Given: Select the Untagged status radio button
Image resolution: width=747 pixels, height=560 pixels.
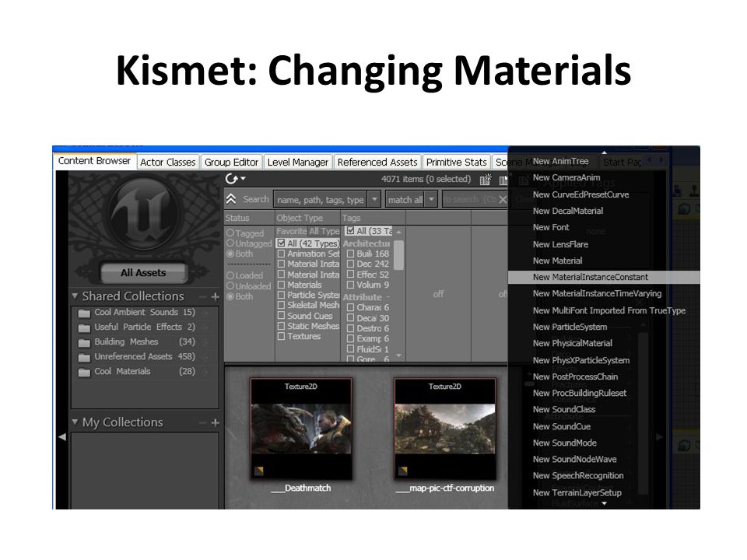Looking at the screenshot, I should point(230,243).
